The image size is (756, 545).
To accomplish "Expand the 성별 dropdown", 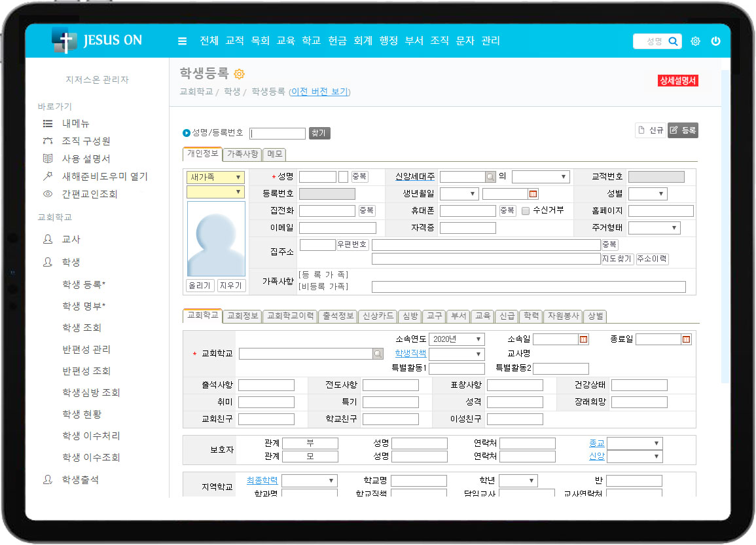I will click(647, 194).
